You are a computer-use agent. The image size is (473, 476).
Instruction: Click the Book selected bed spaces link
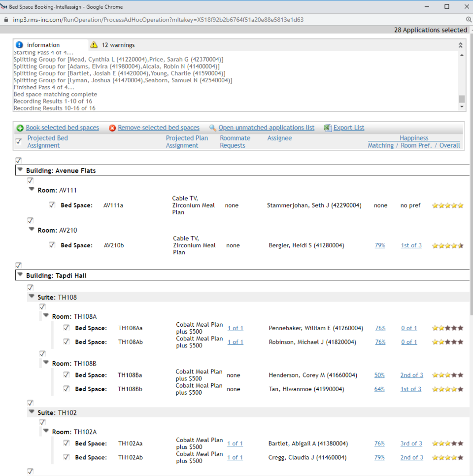(62, 128)
